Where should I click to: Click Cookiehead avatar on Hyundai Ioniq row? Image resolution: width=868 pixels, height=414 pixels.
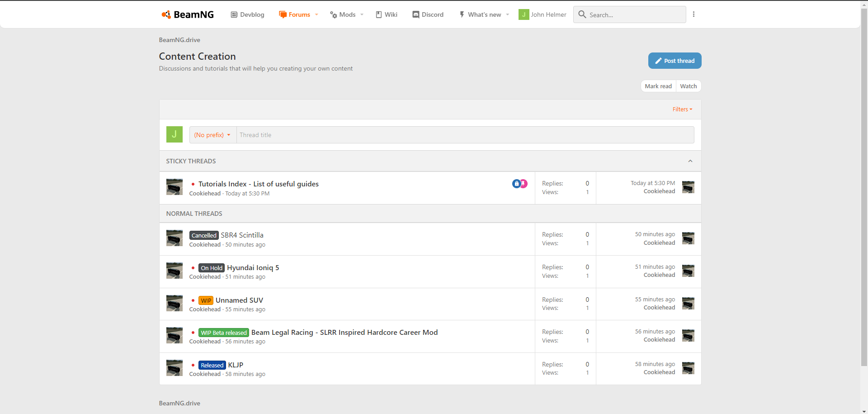tap(175, 271)
